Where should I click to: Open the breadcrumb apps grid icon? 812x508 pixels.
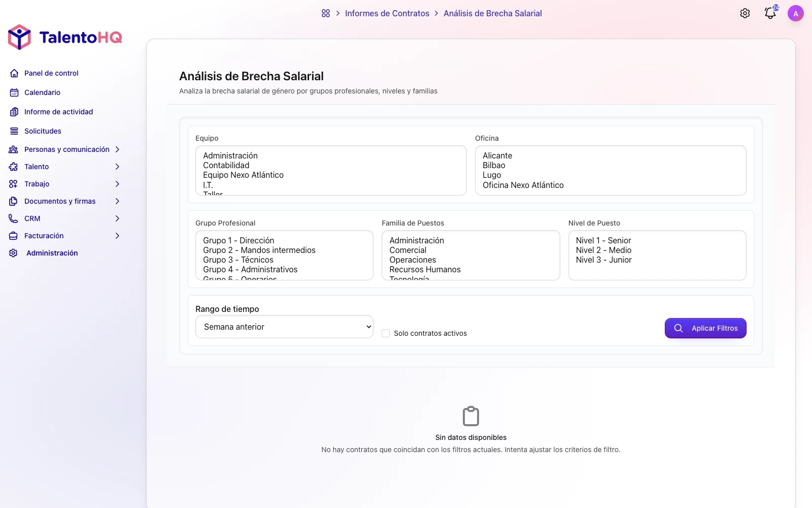point(326,13)
